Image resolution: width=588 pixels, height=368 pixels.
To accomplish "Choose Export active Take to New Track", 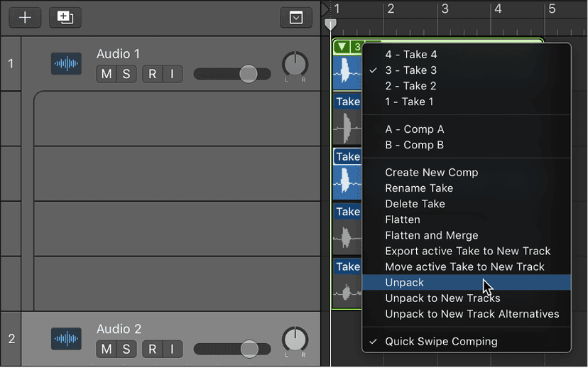I will click(x=467, y=251).
